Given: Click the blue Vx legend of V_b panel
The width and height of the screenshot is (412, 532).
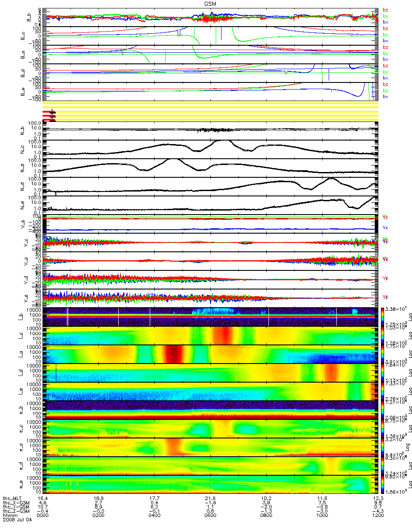Looking at the screenshot, I should coord(385,227).
